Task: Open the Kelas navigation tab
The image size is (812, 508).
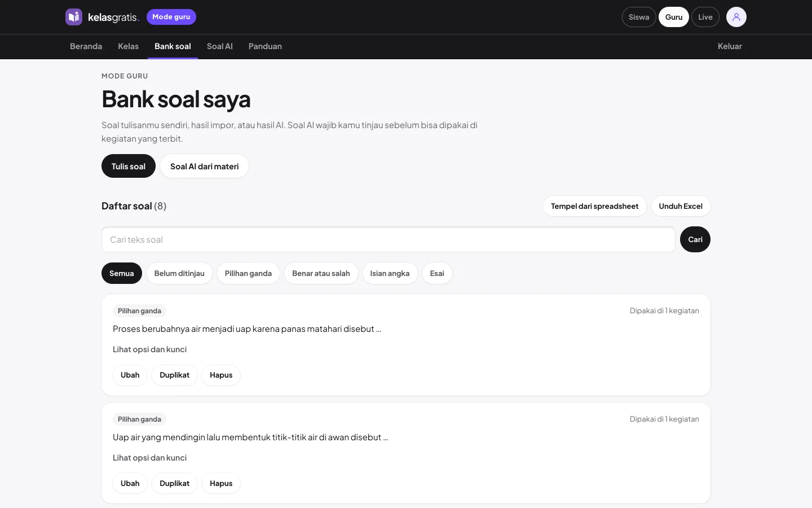Action: [x=128, y=46]
